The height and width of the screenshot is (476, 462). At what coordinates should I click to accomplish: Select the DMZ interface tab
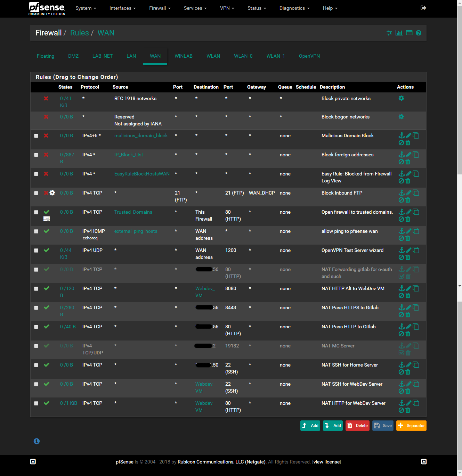[73, 56]
